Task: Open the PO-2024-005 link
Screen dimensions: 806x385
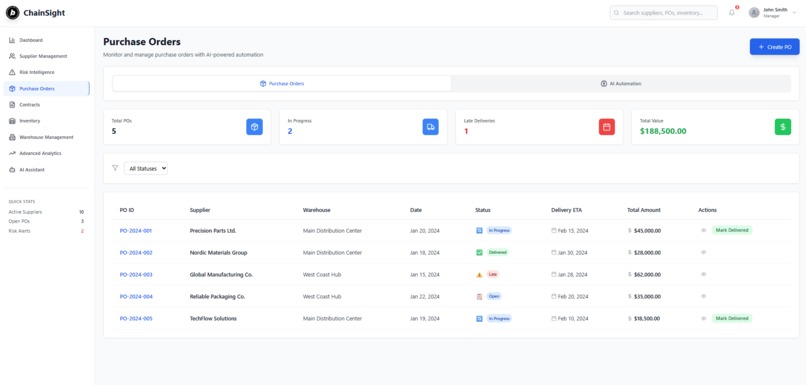Action: click(136, 319)
